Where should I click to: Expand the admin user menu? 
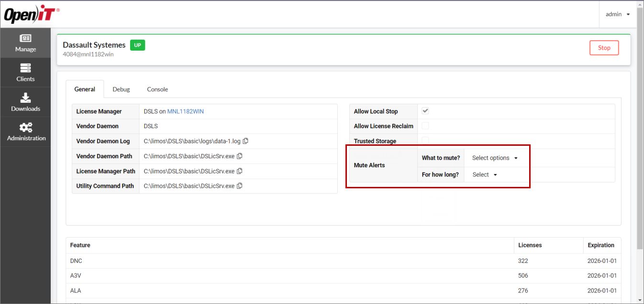pyautogui.click(x=617, y=14)
